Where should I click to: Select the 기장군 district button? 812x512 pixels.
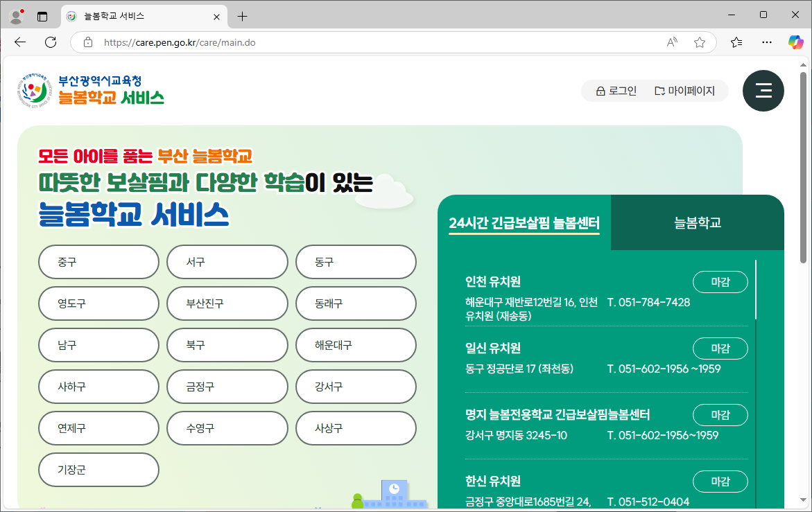coord(98,470)
